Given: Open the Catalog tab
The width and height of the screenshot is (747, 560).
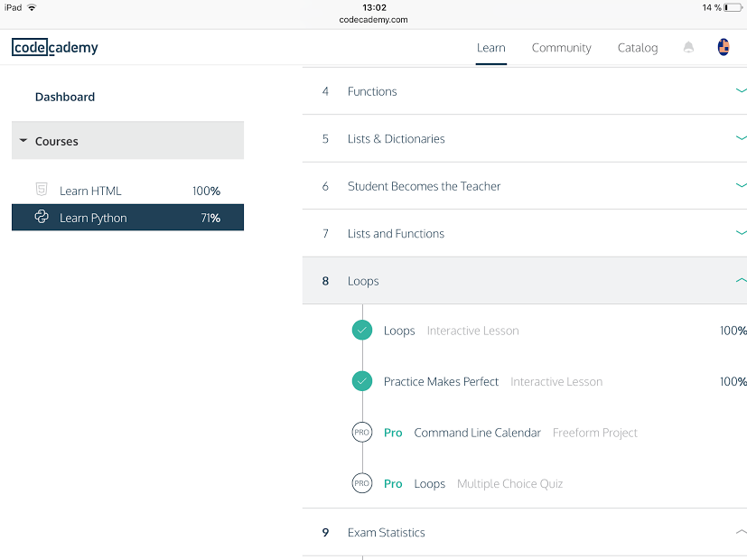Looking at the screenshot, I should (x=638, y=48).
